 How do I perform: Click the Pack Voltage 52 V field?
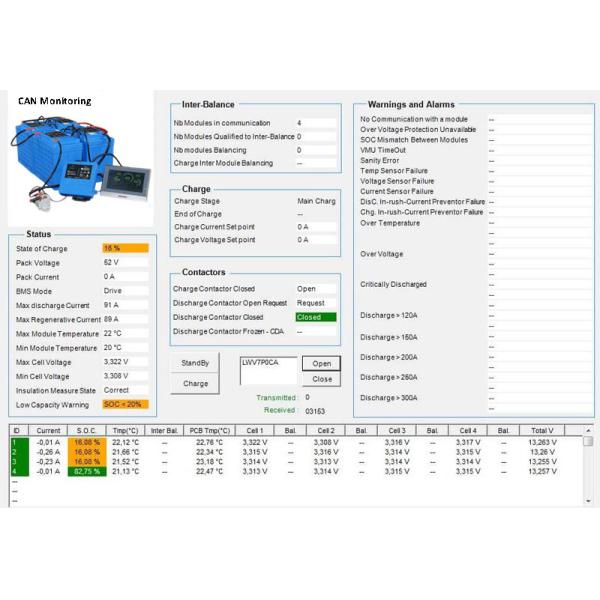(125, 262)
